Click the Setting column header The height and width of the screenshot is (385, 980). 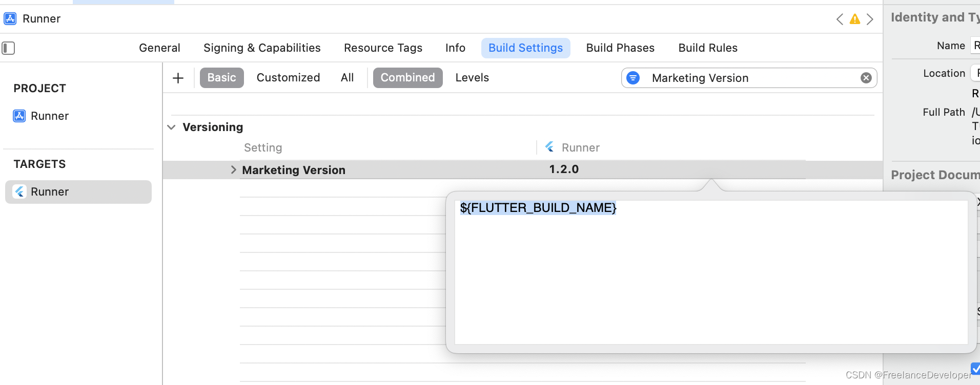click(263, 147)
